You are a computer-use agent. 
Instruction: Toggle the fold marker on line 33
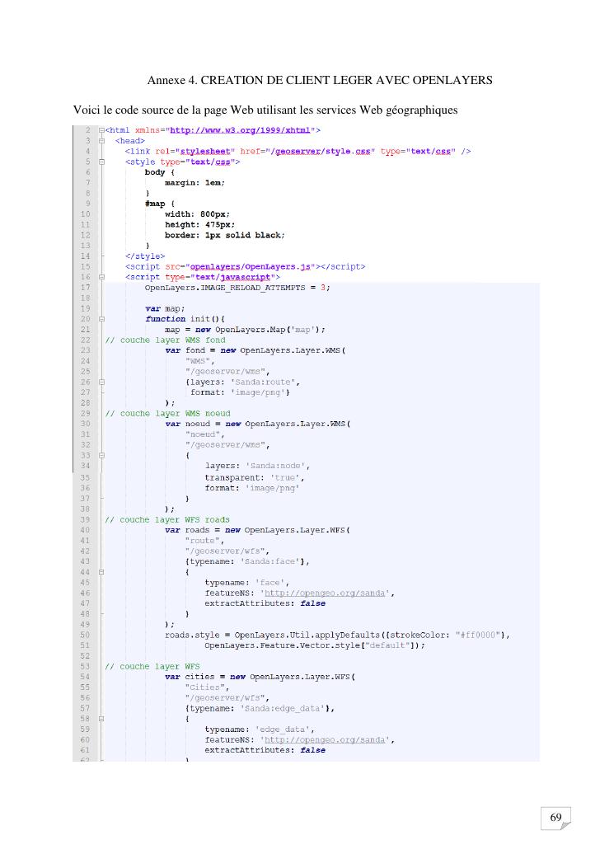101,455
